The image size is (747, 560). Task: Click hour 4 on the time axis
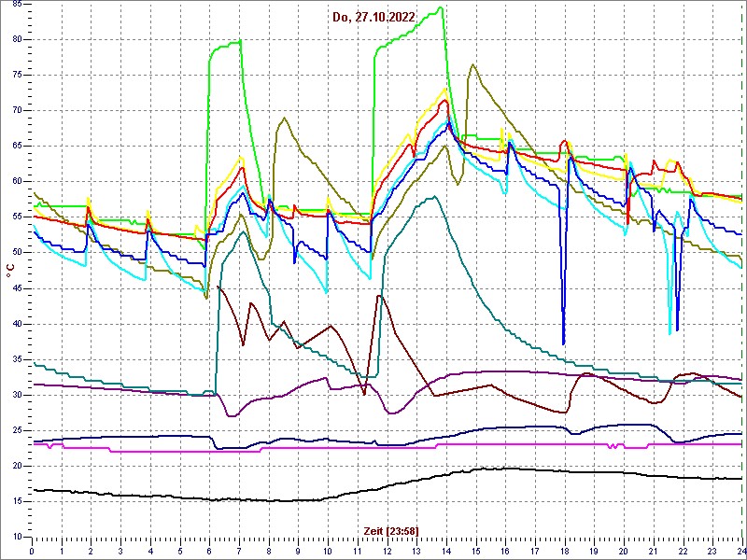[x=150, y=551]
